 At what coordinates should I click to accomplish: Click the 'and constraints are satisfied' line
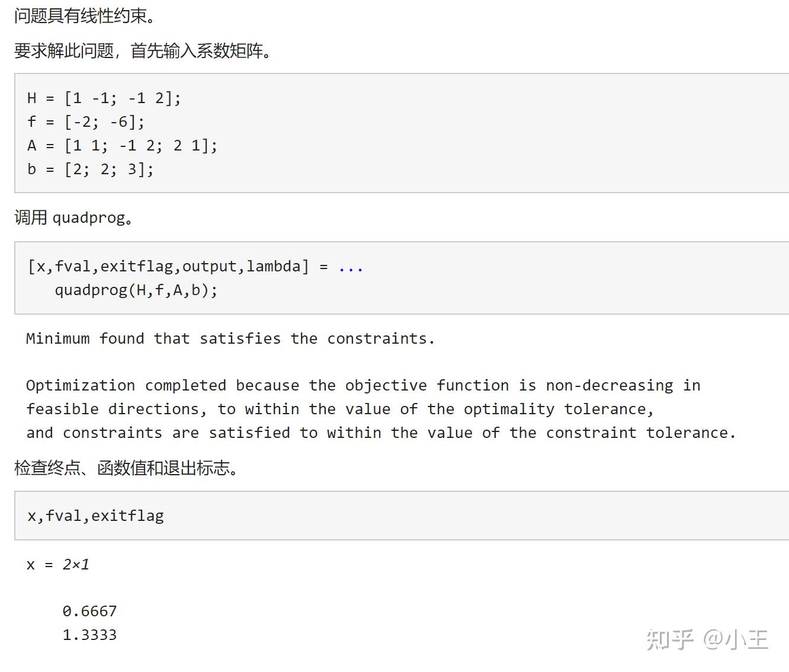tap(380, 433)
